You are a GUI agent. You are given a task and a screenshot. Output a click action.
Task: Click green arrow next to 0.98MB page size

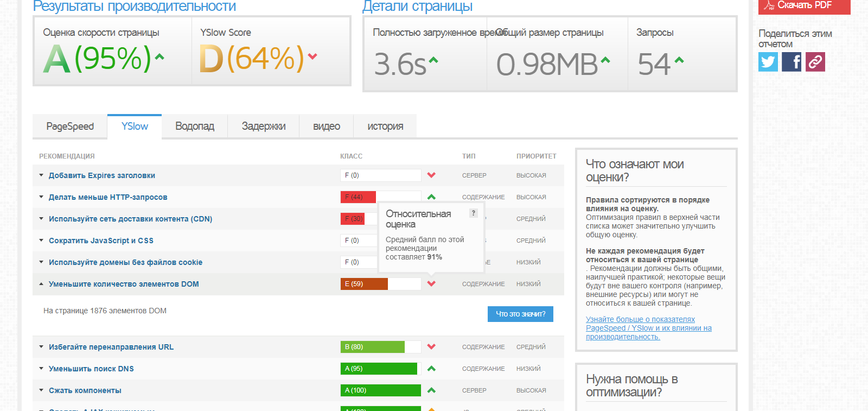(x=605, y=60)
